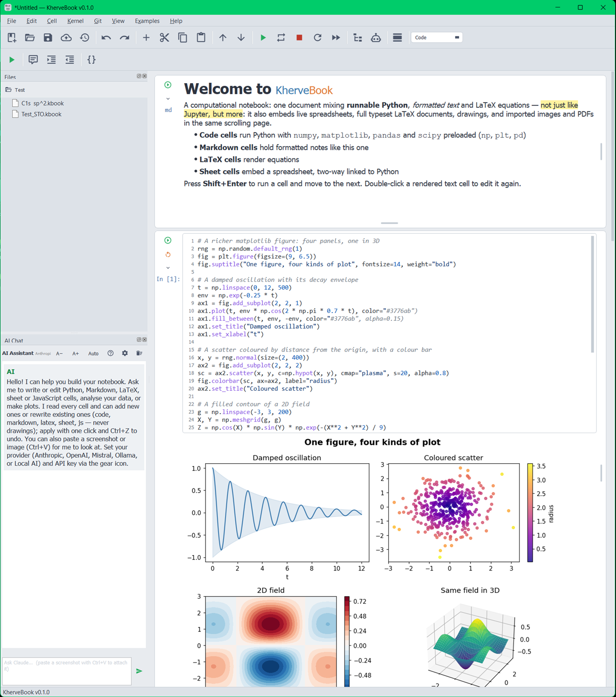Open the history clock icon in toolbar
This screenshot has height=697, width=616.
pos(85,37)
